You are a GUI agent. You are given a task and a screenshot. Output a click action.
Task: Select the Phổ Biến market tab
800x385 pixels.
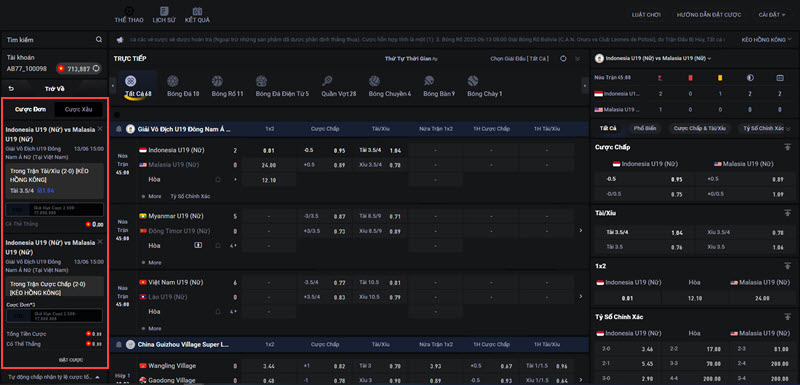[645, 129]
